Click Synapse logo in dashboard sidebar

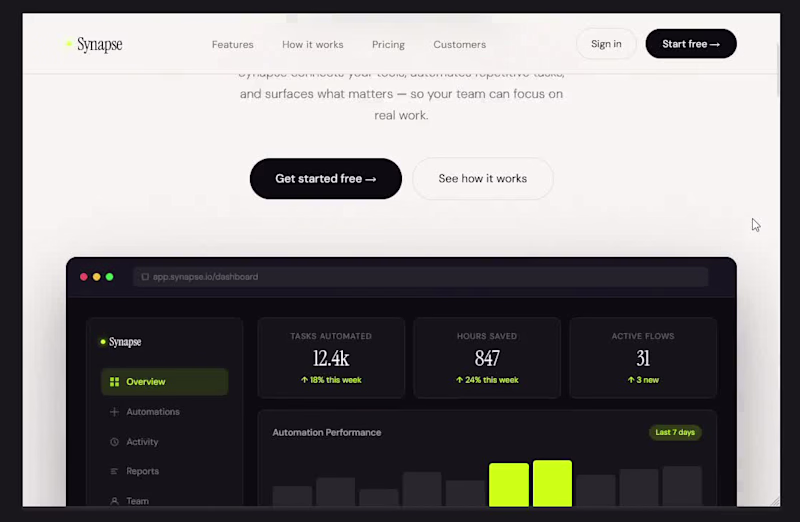pos(121,342)
